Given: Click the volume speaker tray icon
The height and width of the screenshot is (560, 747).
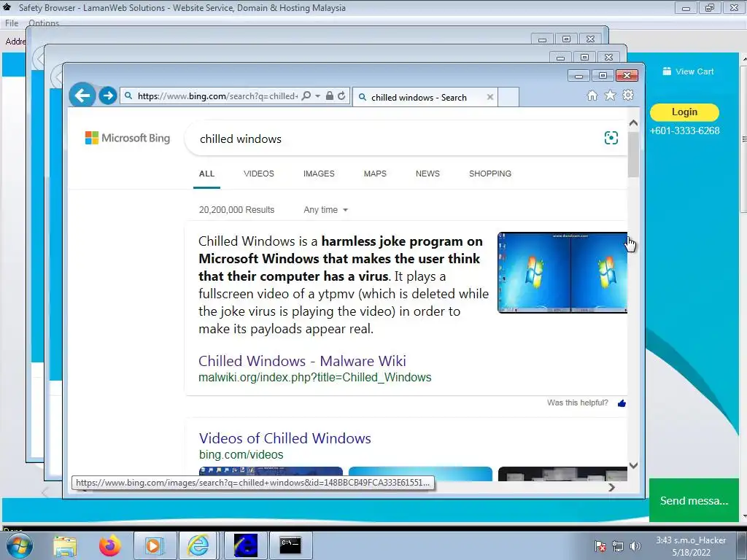Looking at the screenshot, I should (x=635, y=545).
